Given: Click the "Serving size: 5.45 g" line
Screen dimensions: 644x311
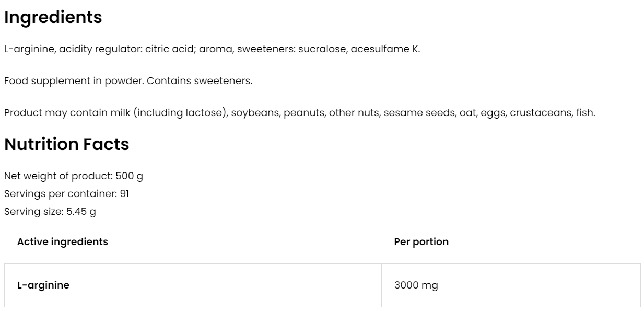Looking at the screenshot, I should [50, 212].
